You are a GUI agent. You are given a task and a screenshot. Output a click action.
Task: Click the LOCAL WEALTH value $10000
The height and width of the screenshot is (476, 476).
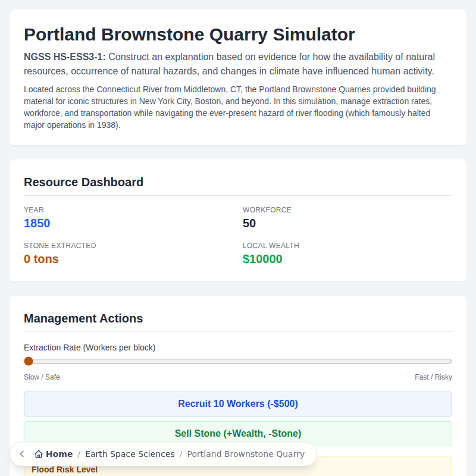coord(262,259)
